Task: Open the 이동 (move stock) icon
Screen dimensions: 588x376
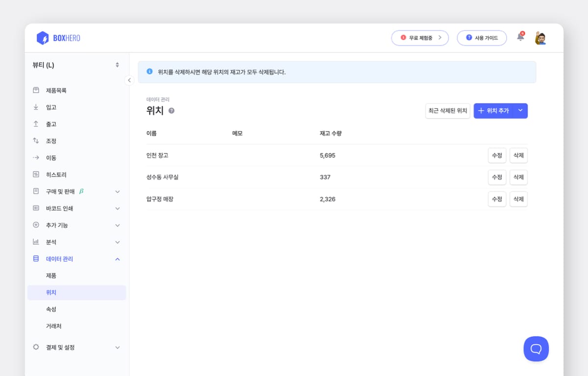Action: pyautogui.click(x=35, y=157)
